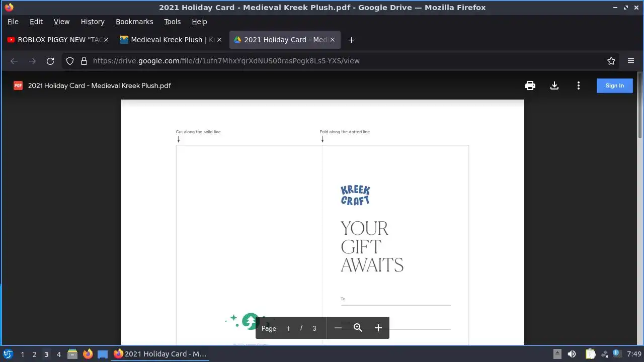644x362 pixels.
Task: Select the 2021 Holiday Card tab
Action: click(x=285, y=40)
